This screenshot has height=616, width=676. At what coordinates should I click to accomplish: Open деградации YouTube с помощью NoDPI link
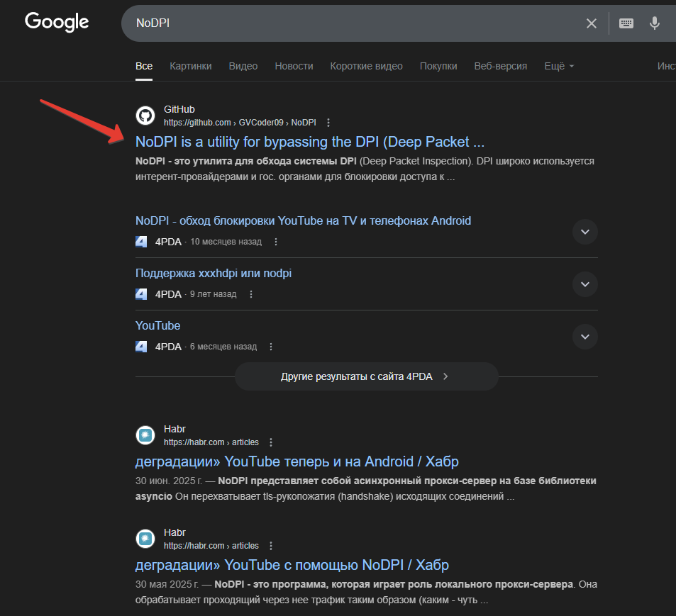pyautogui.click(x=292, y=565)
